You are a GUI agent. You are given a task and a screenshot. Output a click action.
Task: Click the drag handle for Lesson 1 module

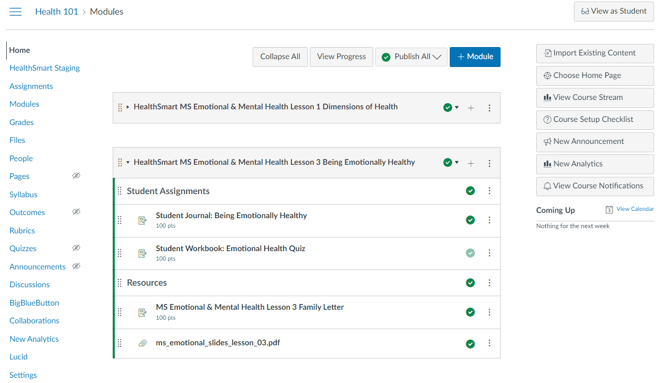120,107
